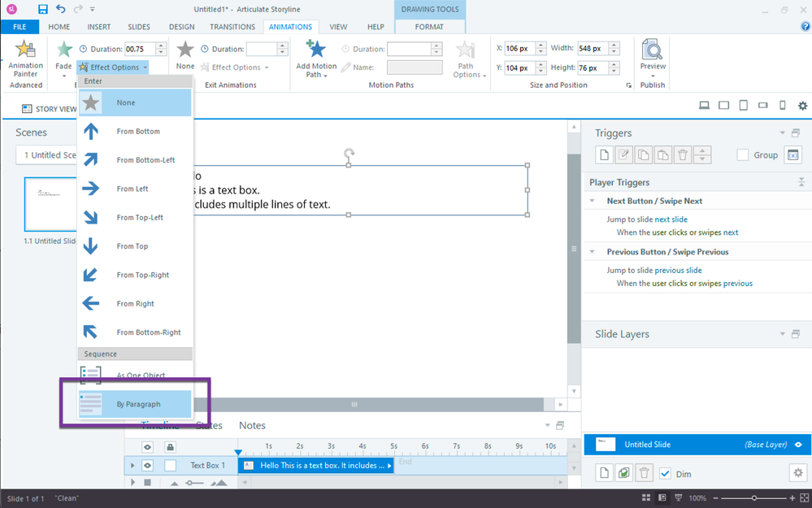This screenshot has width=812, height=508.
Task: Select From Top-Right direction
Action: 135,275
